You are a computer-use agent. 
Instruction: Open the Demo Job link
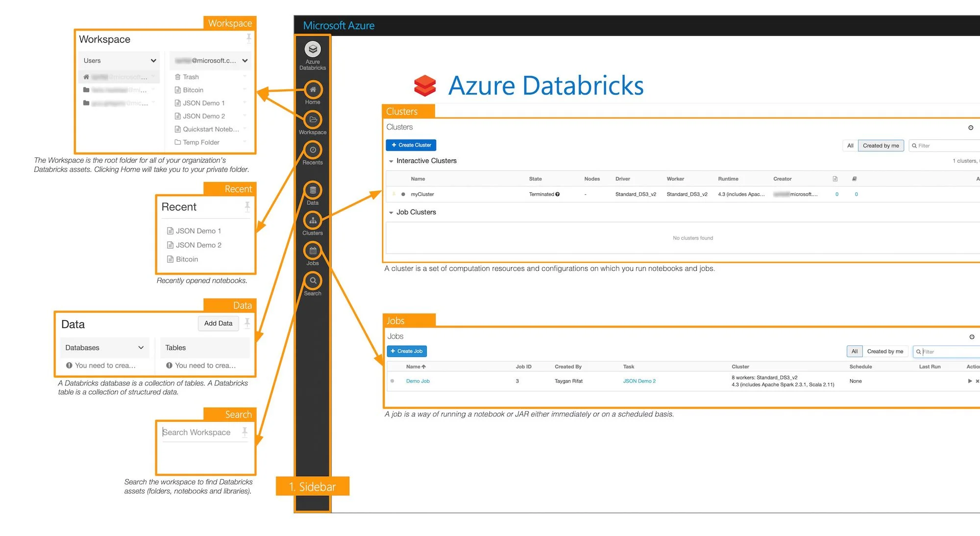pos(417,381)
